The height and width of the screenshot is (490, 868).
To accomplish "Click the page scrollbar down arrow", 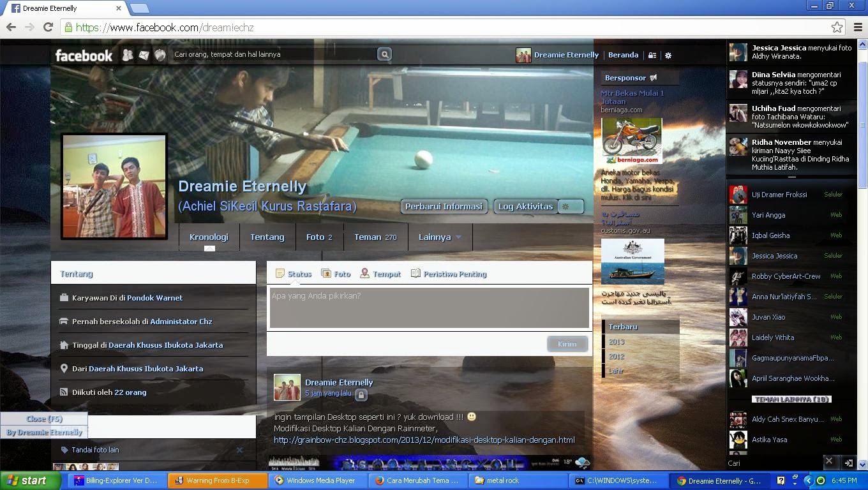I will point(862,465).
